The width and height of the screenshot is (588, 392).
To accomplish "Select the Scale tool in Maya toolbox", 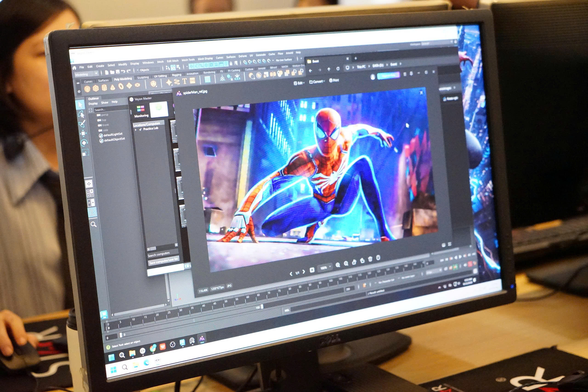I will pyautogui.click(x=85, y=152).
